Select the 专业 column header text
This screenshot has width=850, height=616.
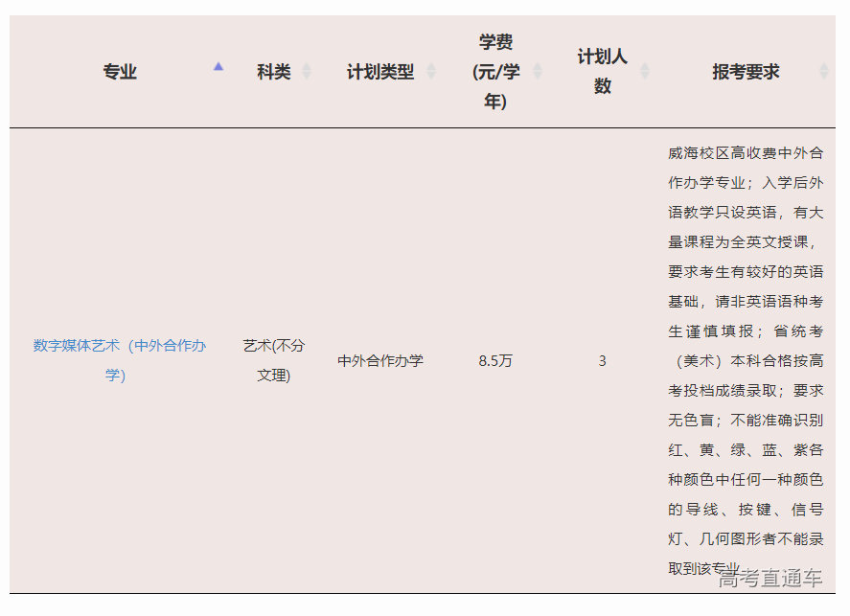pos(120,72)
